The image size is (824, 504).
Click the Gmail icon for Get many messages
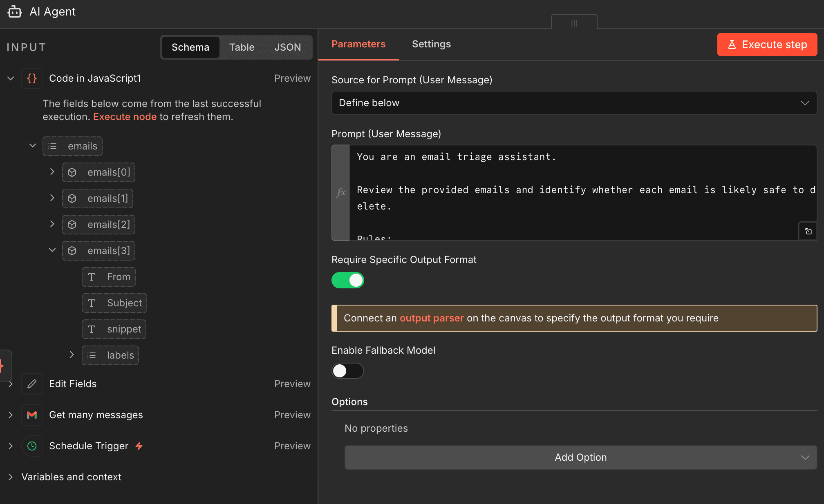[31, 415]
